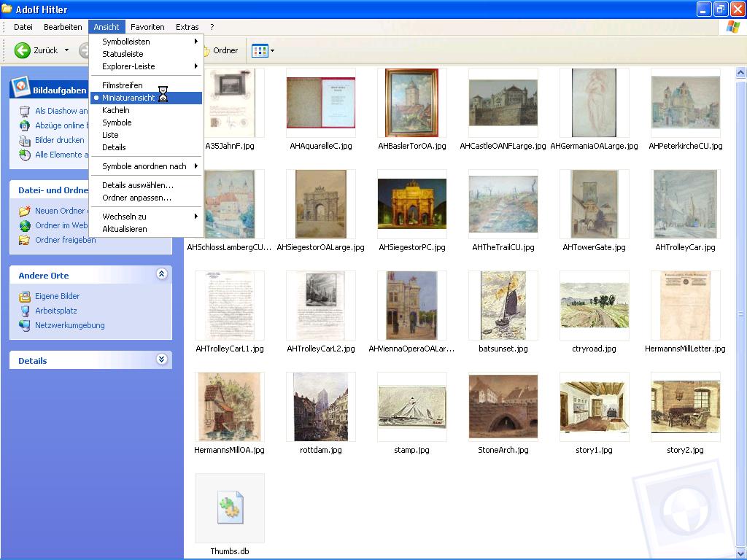Click the Ordner freigeben sharing icon
This screenshot has width=747, height=560.
[x=24, y=240]
